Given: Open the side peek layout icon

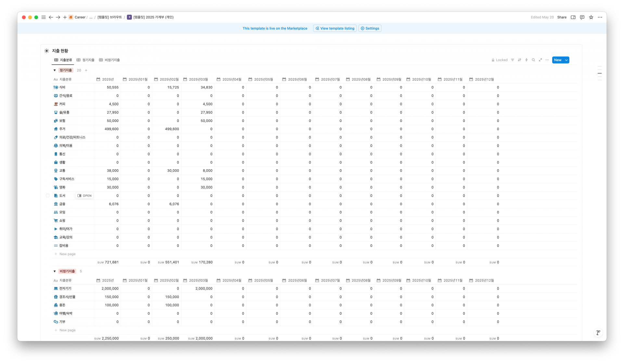Looking at the screenshot, I should (x=573, y=17).
